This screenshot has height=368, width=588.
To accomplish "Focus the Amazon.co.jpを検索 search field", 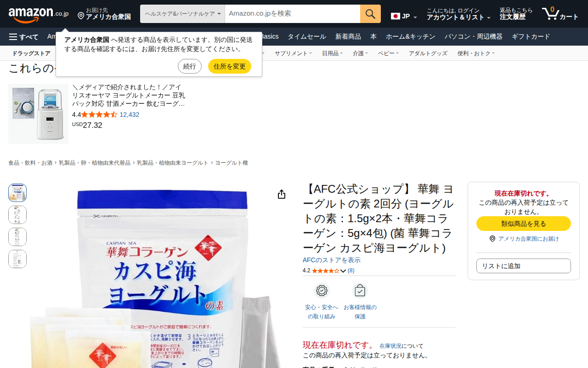I will coord(293,14).
